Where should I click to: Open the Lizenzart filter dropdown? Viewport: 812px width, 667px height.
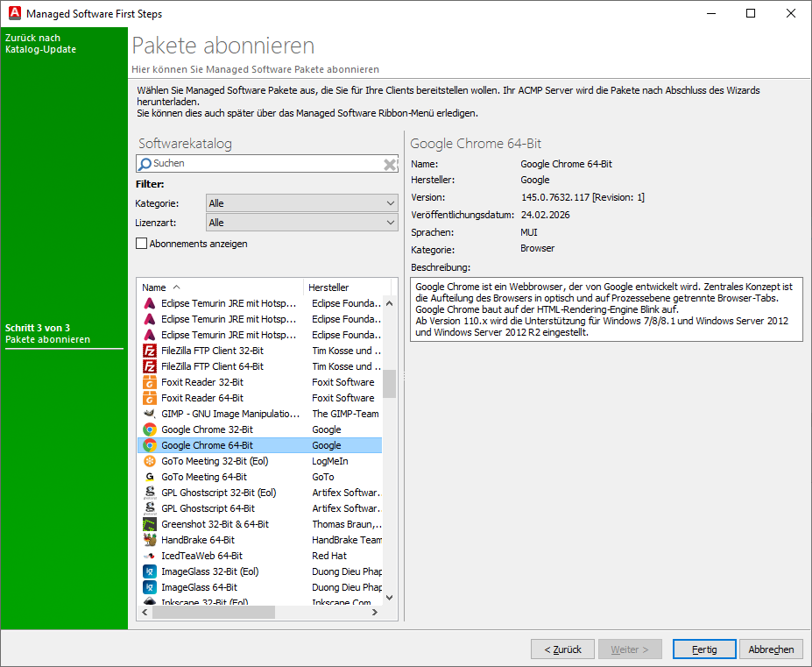click(302, 223)
